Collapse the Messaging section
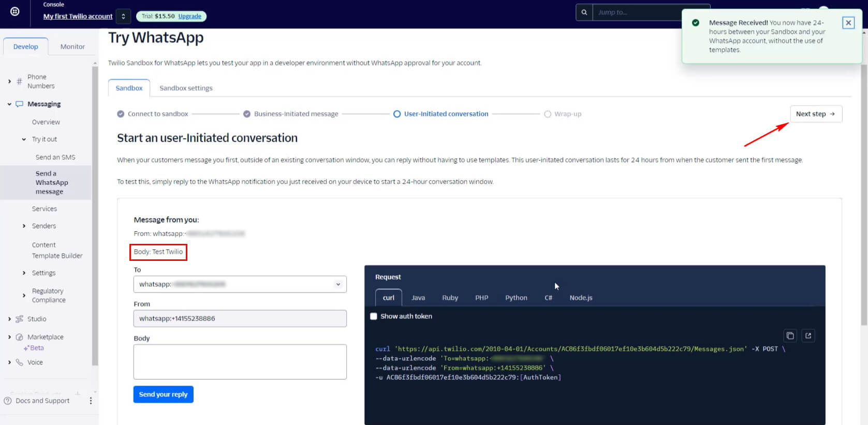The height and width of the screenshot is (425, 868). point(9,104)
